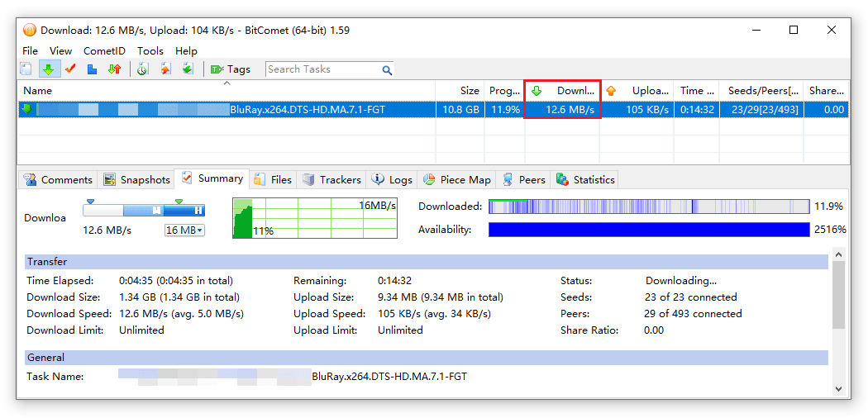The width and height of the screenshot is (868, 418).
Task: Focus the Search Tasks input field
Action: (322, 69)
